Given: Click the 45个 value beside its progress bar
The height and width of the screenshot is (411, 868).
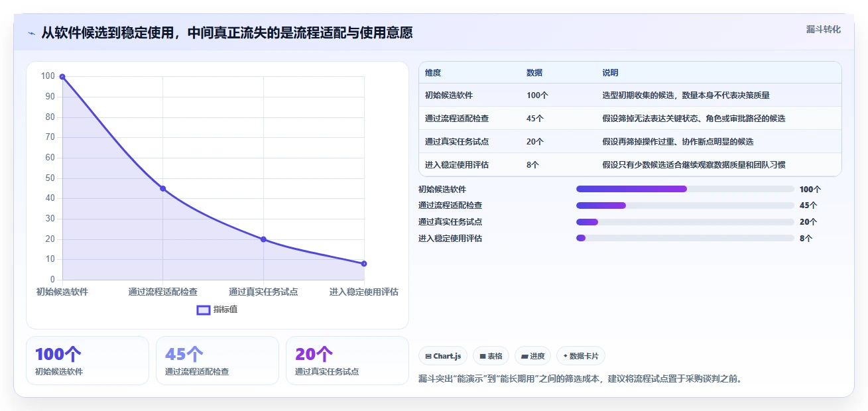Looking at the screenshot, I should click(808, 206).
